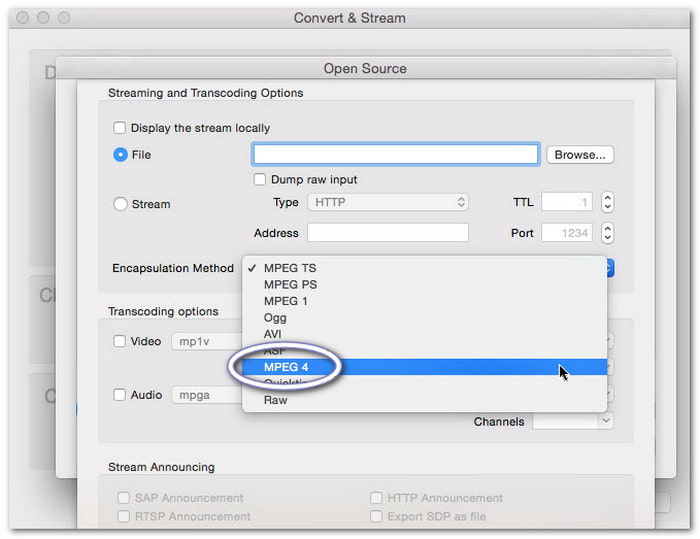Open the video codec mp1v dropdown
Image resolution: width=700 pixels, height=539 pixels.
(207, 341)
